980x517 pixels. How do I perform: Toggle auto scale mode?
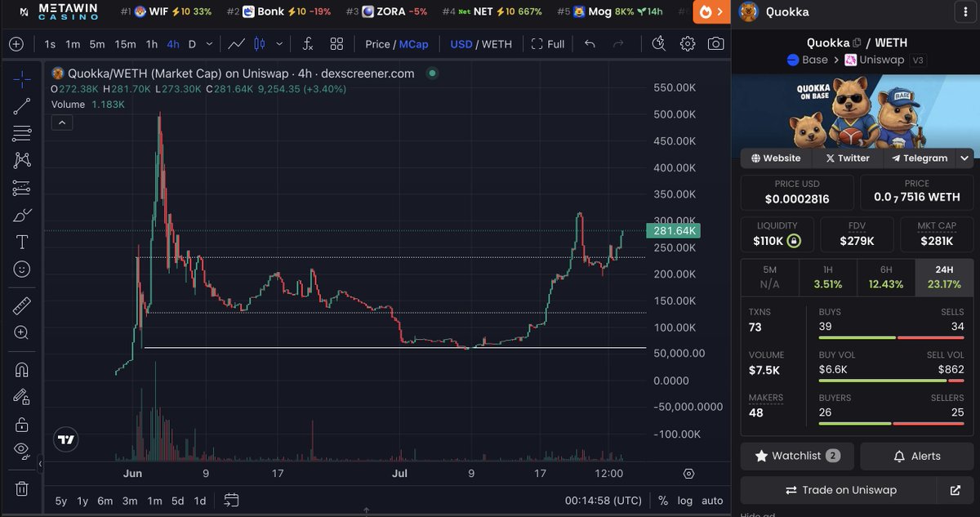(x=712, y=501)
